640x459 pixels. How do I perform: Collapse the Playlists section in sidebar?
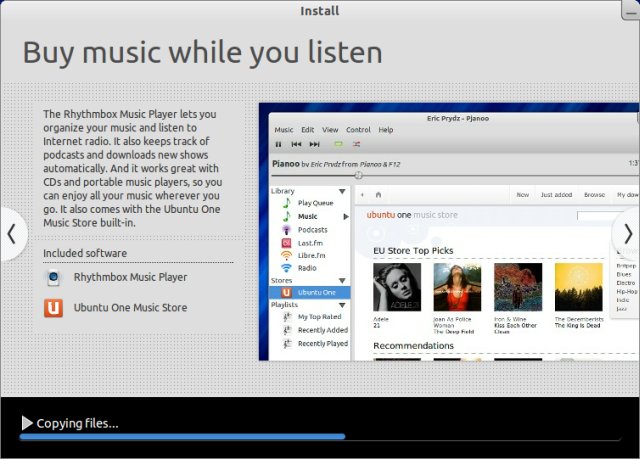(342, 305)
